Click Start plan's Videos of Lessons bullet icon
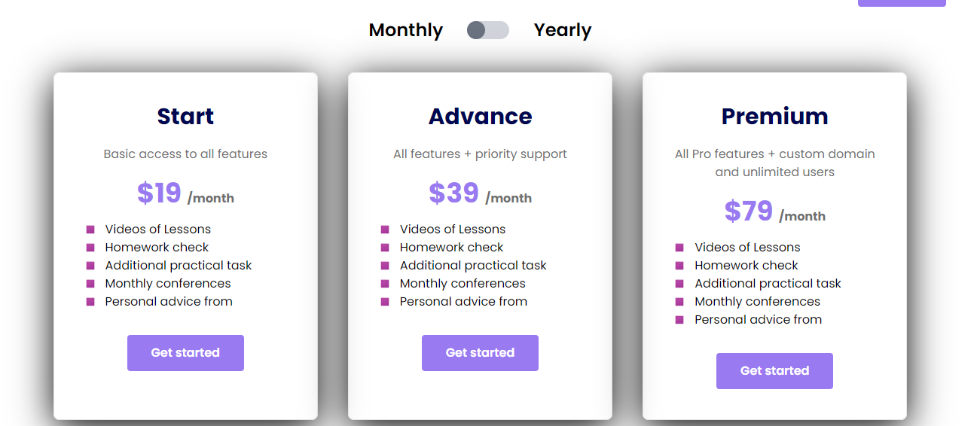Image resolution: width=980 pixels, height=426 pixels. [90, 230]
